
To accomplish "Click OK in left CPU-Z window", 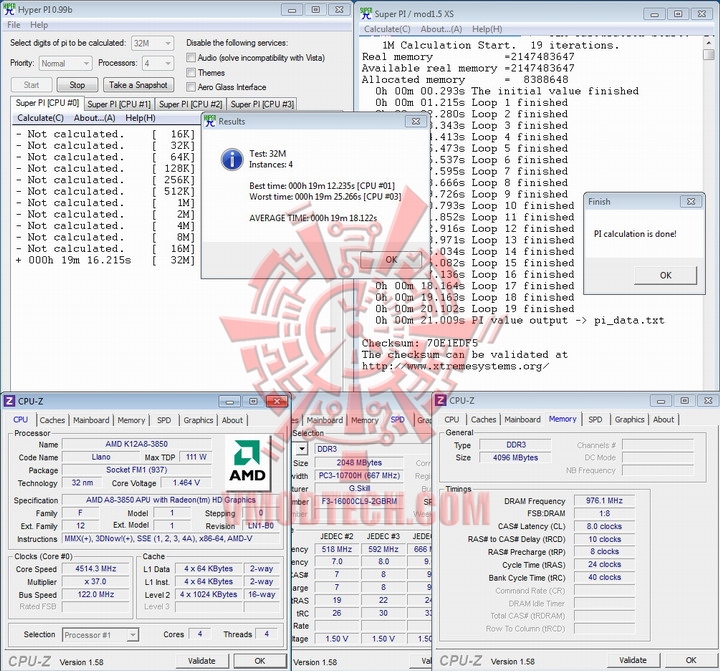I will tap(260, 661).
